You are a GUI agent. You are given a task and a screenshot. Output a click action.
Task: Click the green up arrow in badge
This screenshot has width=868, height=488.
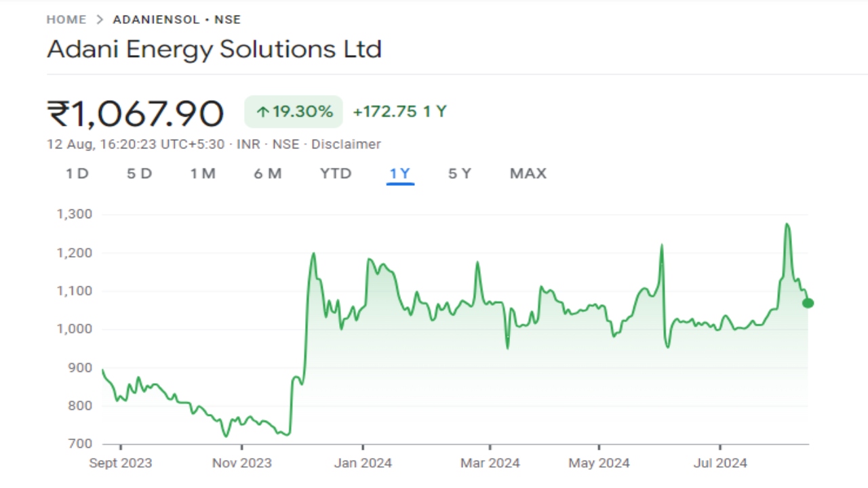[x=262, y=113]
